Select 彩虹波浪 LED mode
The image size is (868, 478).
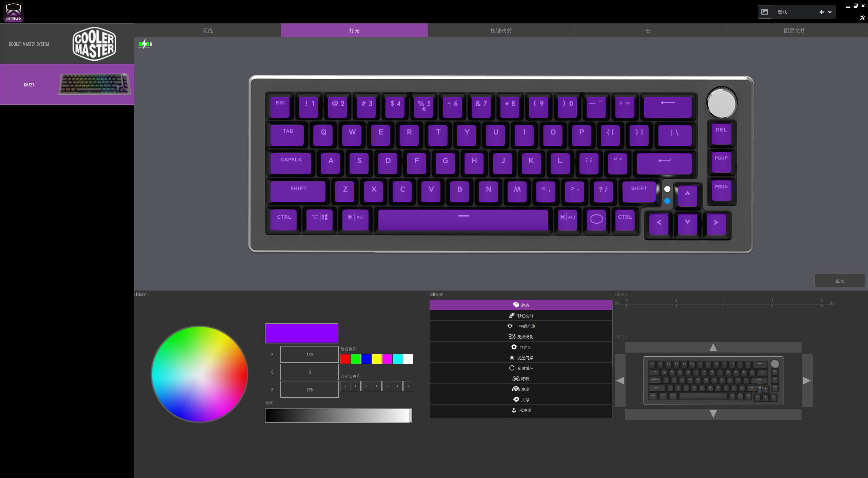[x=521, y=316]
